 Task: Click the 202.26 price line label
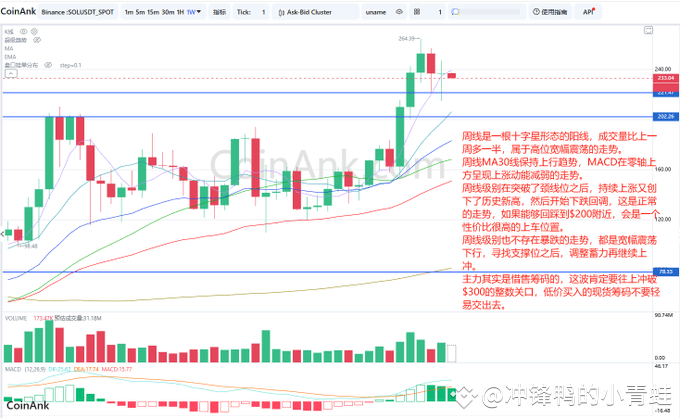(666, 117)
